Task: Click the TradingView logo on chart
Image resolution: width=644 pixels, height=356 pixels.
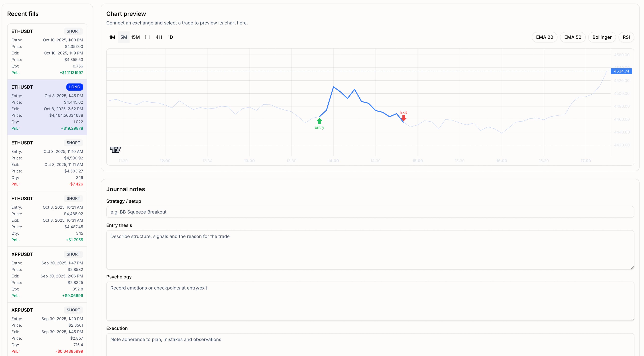Action: tap(115, 150)
